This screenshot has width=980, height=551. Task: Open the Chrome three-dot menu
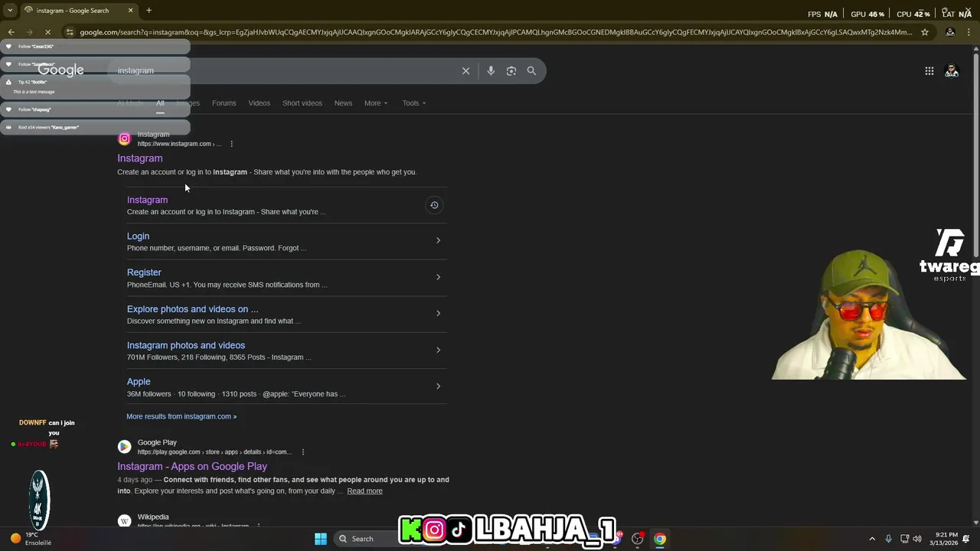point(969,32)
